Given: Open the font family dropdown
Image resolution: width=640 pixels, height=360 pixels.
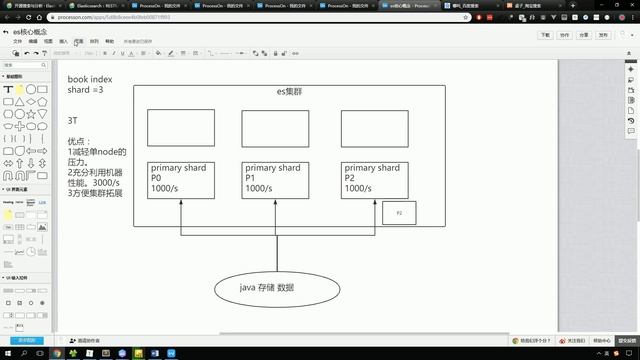Looking at the screenshot, I should (x=64, y=53).
